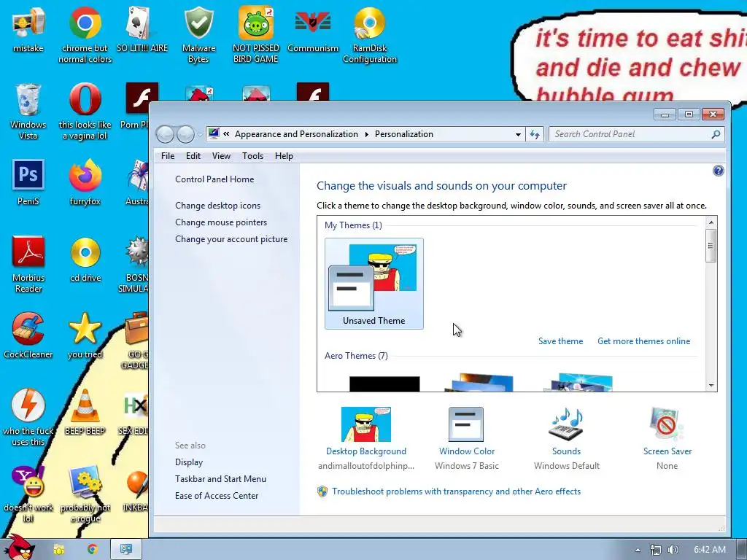
Task: Click Troubleshoot problems with transparency link
Action: [x=456, y=491]
